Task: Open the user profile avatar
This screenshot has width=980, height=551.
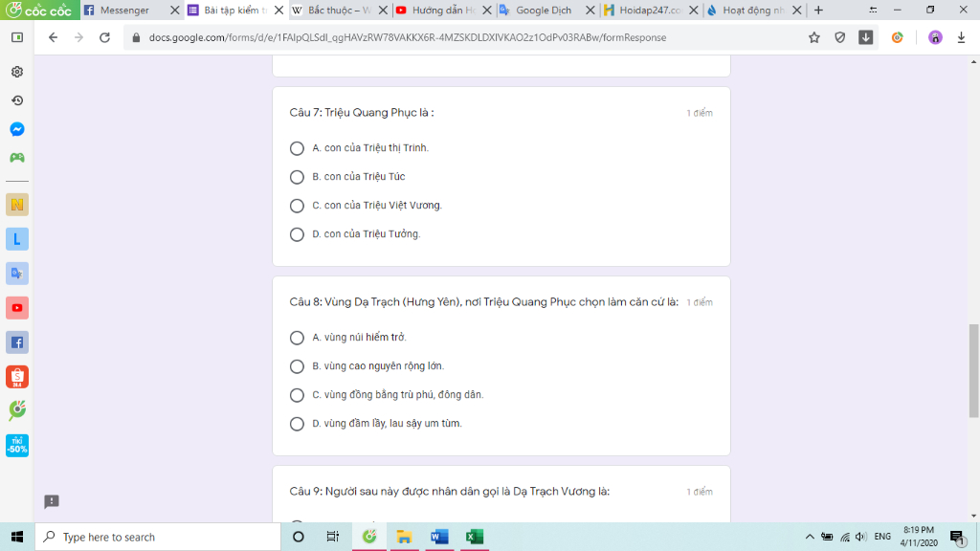Action: tap(935, 37)
